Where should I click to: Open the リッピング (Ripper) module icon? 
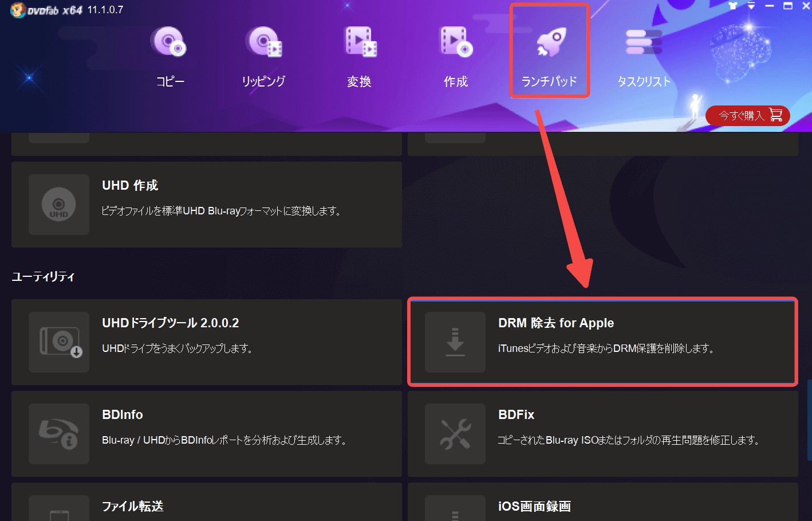point(264,42)
